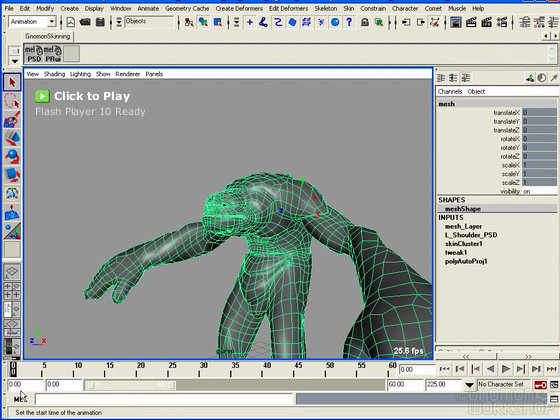Click the lock selection icon

pos(365,22)
